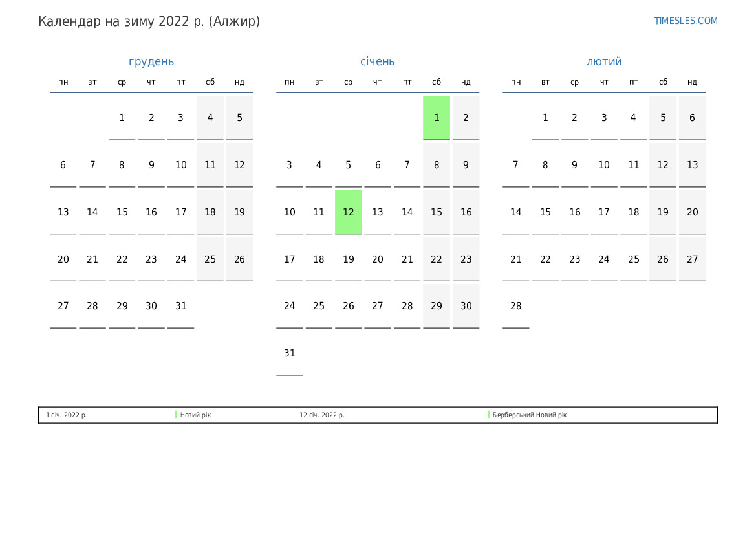This screenshot has width=756, height=535.
Task: Click 'пн' weekday header under грудень
Action: (63, 82)
